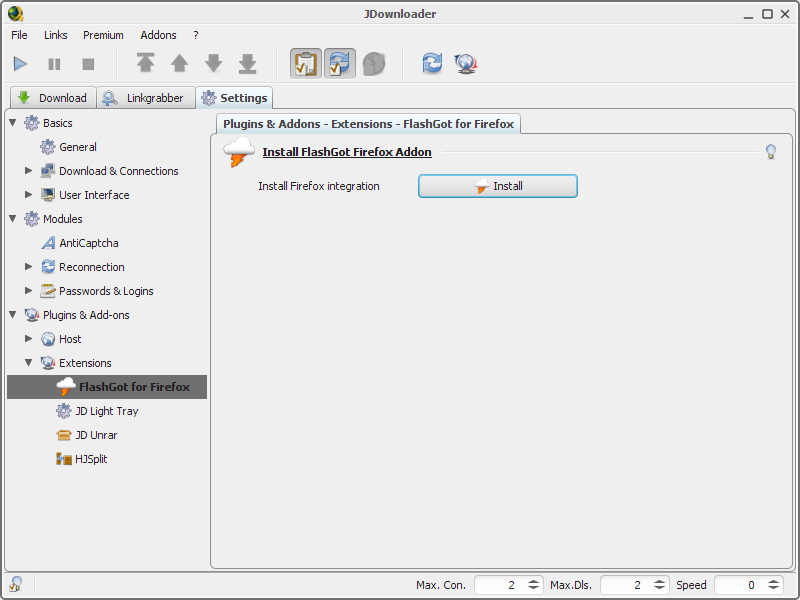Stop downloads with the Stop icon
800x600 pixels.
click(x=88, y=63)
